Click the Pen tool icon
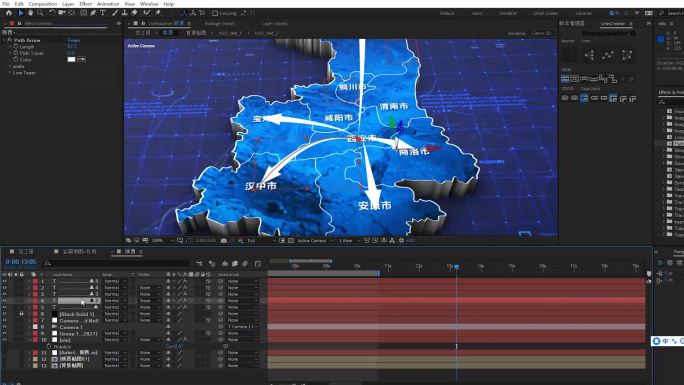The width and height of the screenshot is (684, 385). [93, 13]
